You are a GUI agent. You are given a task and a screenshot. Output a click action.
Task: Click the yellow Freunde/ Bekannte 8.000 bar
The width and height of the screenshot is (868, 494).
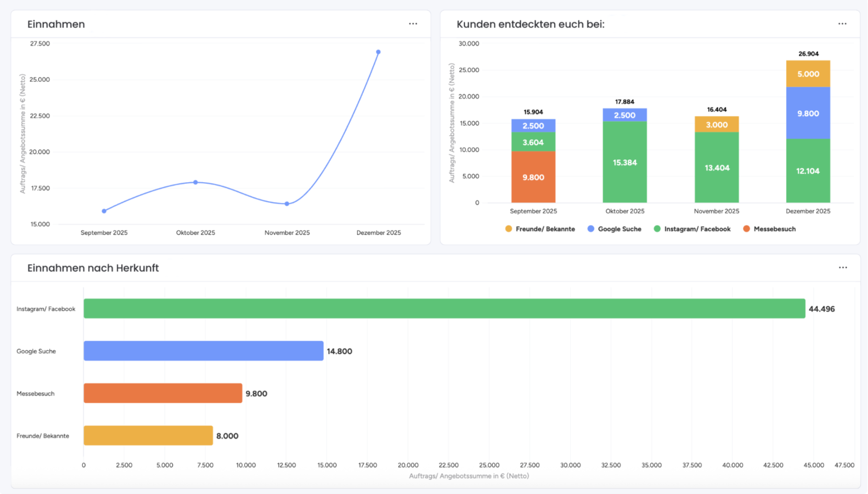coord(148,436)
